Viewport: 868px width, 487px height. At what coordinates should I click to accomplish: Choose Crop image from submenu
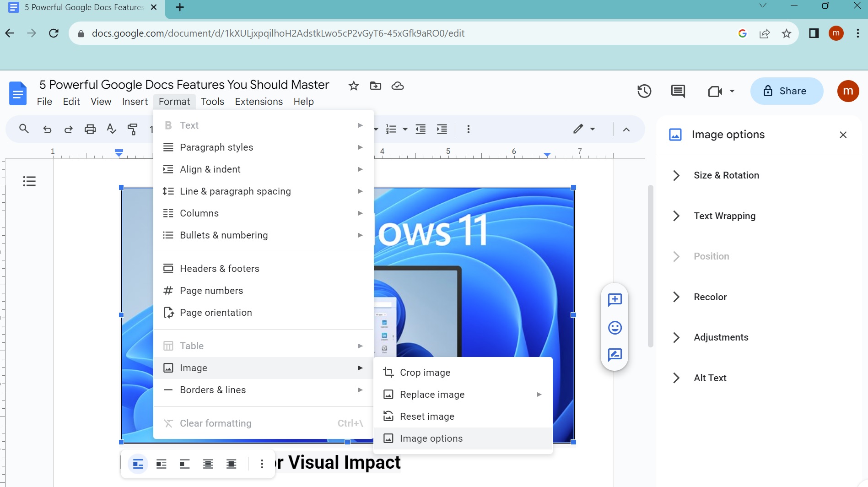463,373
